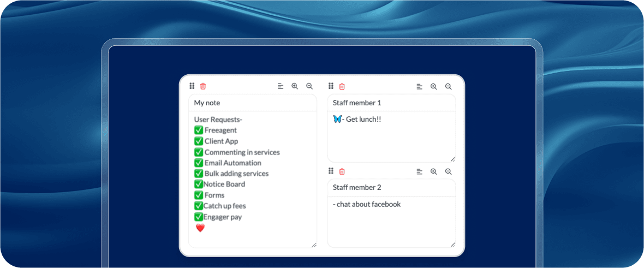
Task: Zoom in on the "My note" text
Action: click(295, 86)
